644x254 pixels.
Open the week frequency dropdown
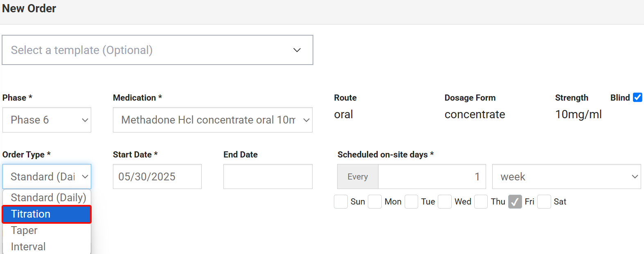pos(566,177)
